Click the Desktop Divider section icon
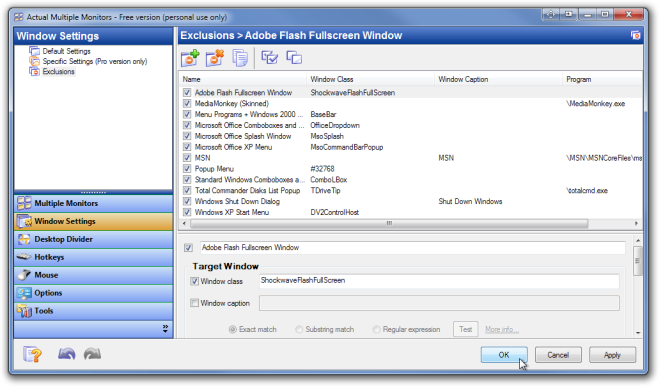The height and width of the screenshot is (387, 660). click(x=24, y=239)
